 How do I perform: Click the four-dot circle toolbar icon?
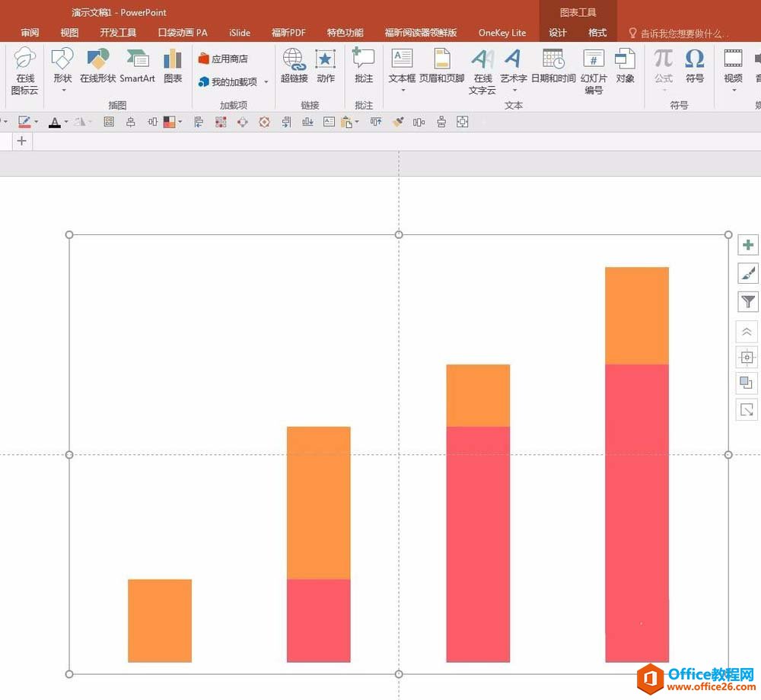(243, 122)
